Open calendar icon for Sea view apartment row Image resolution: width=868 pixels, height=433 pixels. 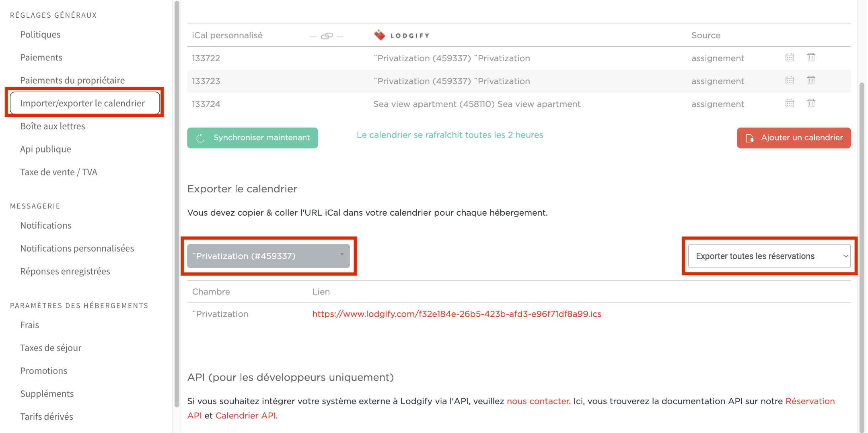tap(790, 103)
